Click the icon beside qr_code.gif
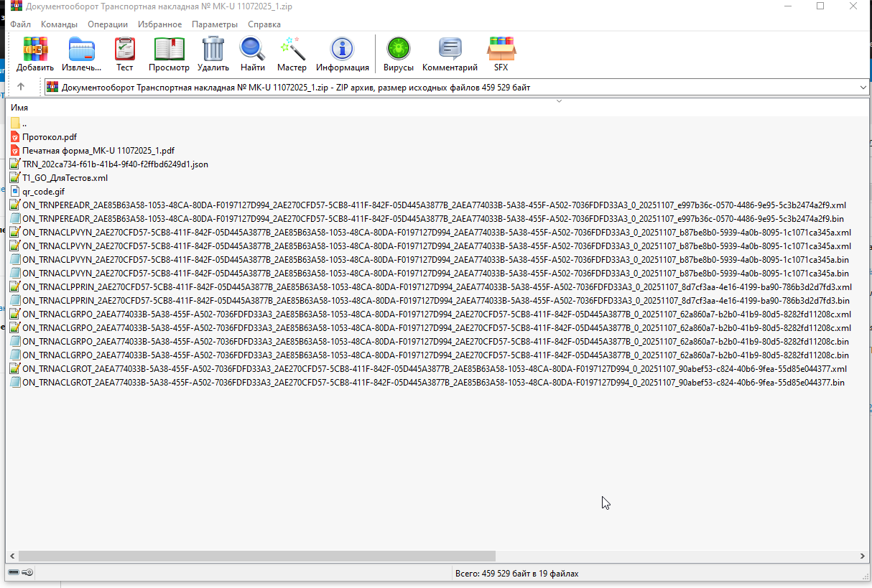 click(15, 191)
